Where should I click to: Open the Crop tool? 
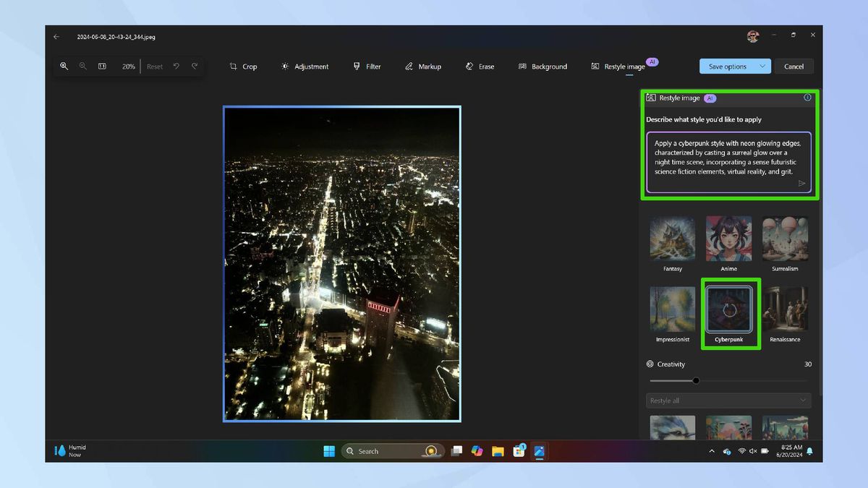point(243,67)
